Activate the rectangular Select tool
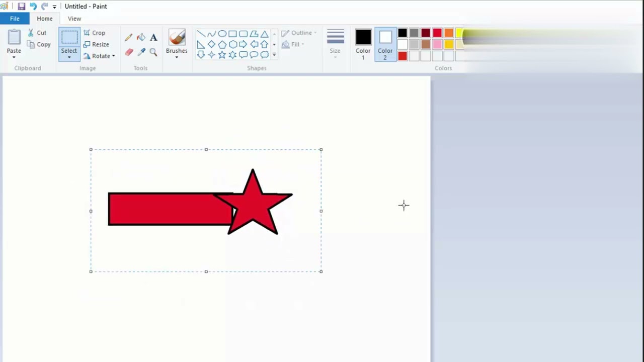Image resolution: width=644 pixels, height=362 pixels. pos(69,38)
